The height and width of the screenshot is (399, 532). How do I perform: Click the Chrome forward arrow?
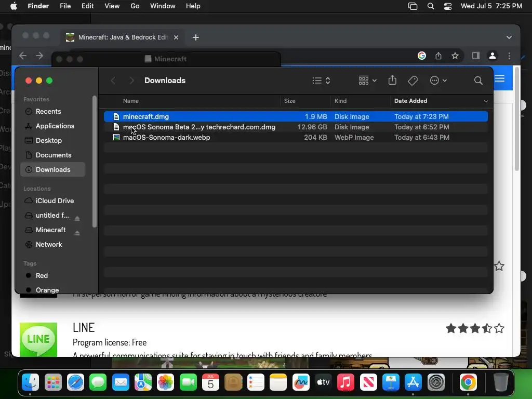(39, 56)
